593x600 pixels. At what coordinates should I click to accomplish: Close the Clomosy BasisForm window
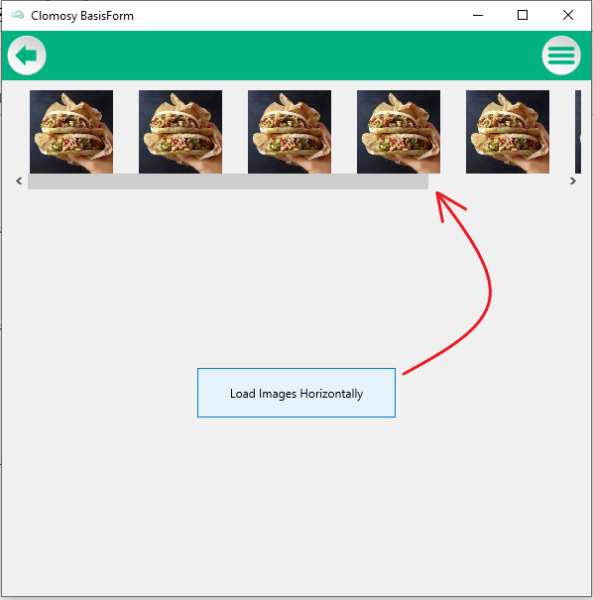pos(568,15)
